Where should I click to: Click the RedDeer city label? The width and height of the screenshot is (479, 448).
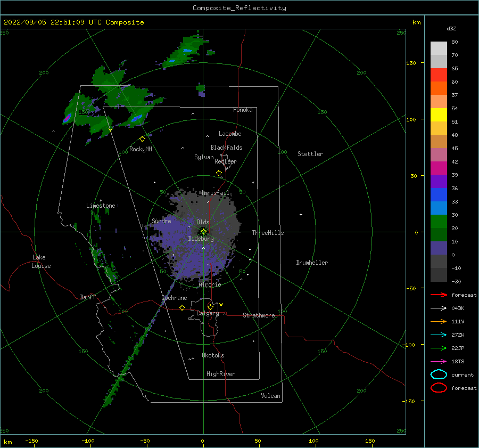[226, 161]
